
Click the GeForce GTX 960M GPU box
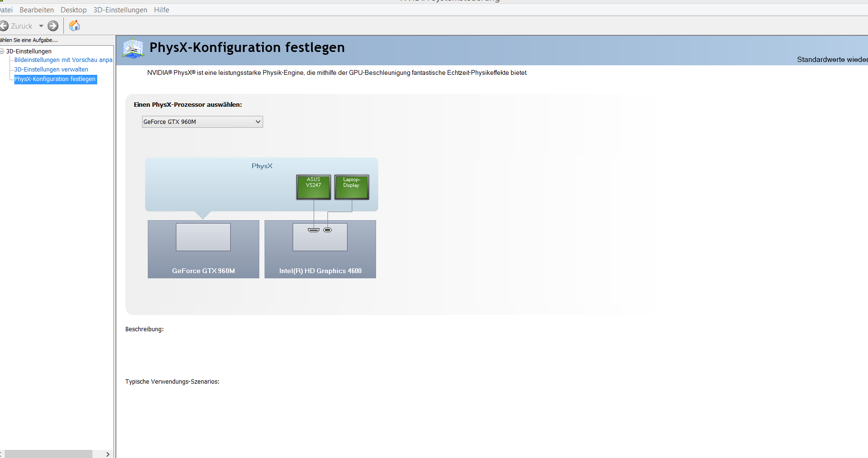204,249
